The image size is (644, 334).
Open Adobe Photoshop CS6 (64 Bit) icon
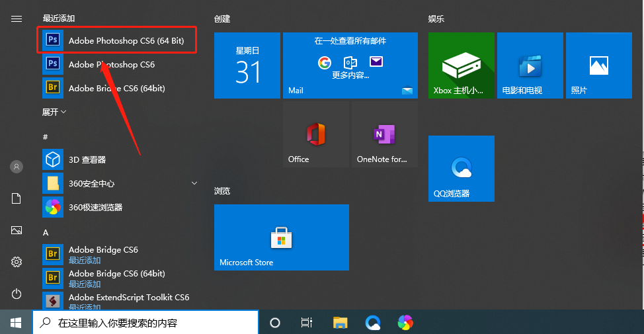(53, 40)
